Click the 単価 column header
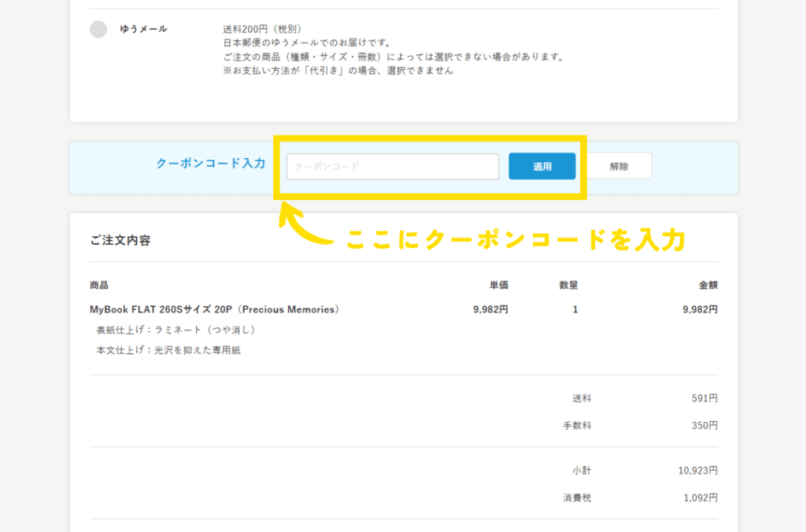 tap(498, 285)
